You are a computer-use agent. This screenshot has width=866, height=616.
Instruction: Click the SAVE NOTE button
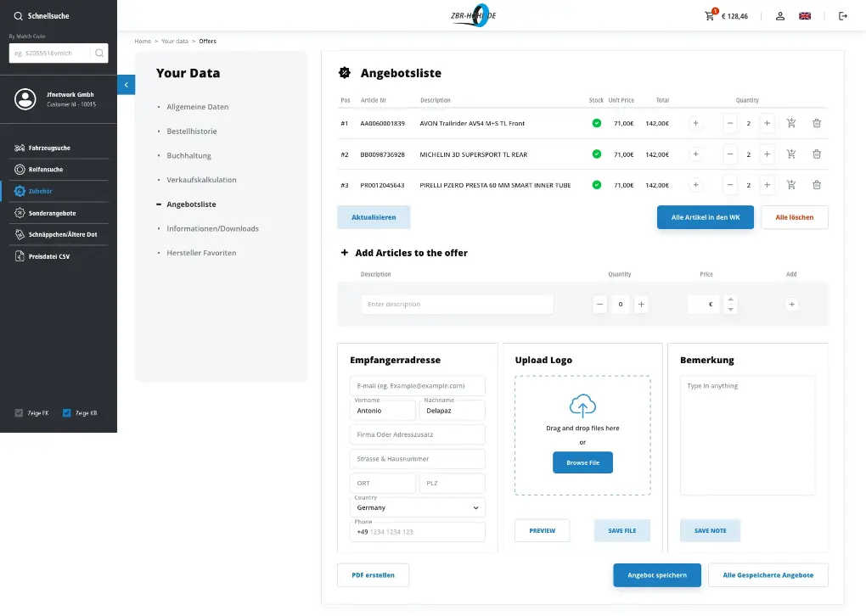[711, 530]
